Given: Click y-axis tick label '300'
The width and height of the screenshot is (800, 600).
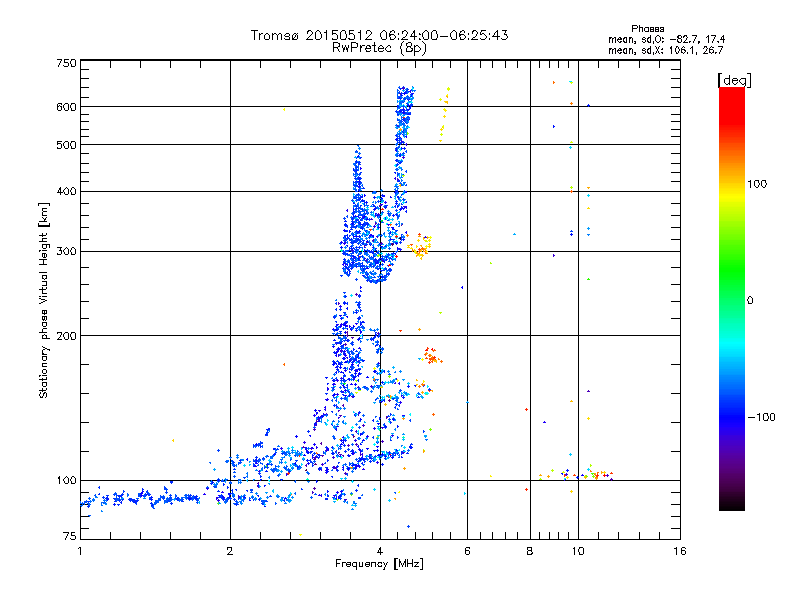Looking at the screenshot, I should [x=67, y=252].
